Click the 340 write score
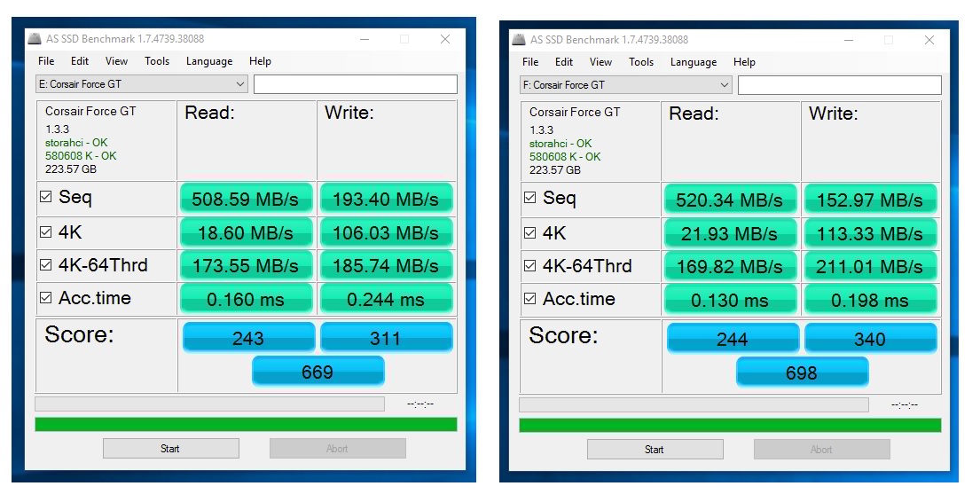980x494 pixels. coord(871,338)
